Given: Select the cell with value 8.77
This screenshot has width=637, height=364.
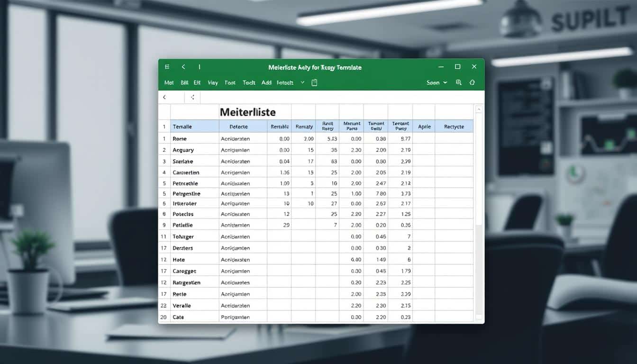Looking at the screenshot, I should point(400,139).
